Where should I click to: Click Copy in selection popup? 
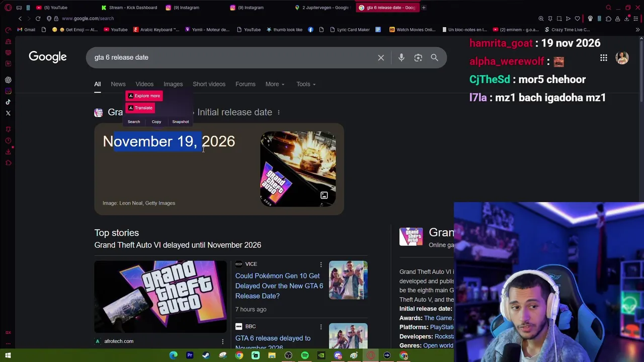pos(156,122)
